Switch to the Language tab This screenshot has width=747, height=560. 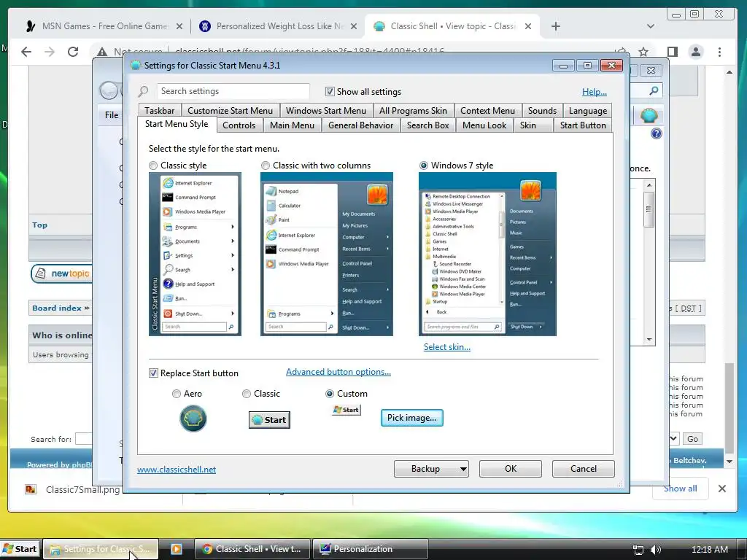[x=588, y=111]
